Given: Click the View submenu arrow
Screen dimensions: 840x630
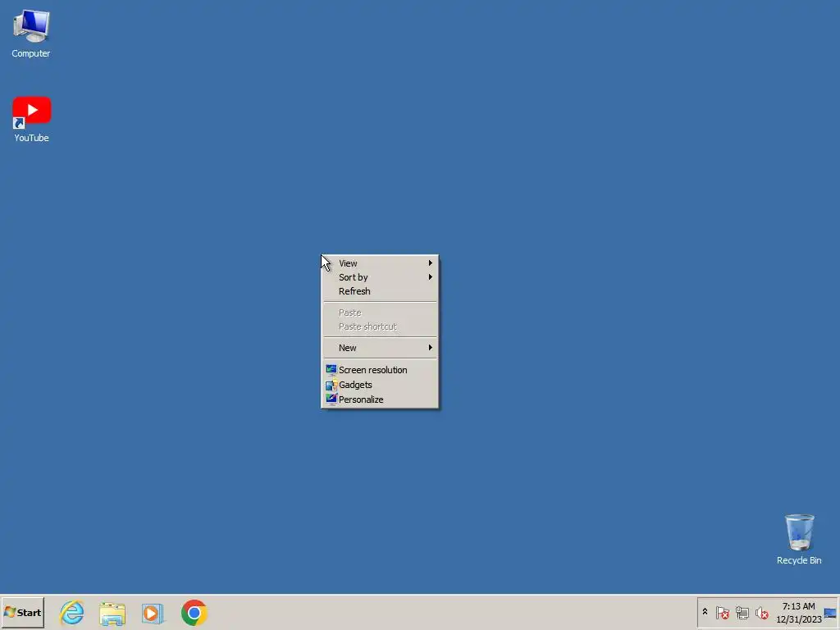Looking at the screenshot, I should (430, 263).
